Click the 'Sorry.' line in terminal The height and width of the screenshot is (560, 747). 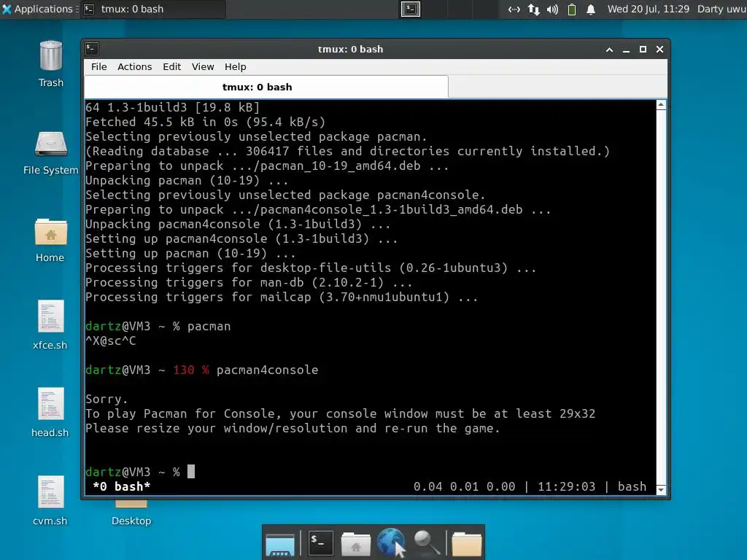tap(107, 399)
